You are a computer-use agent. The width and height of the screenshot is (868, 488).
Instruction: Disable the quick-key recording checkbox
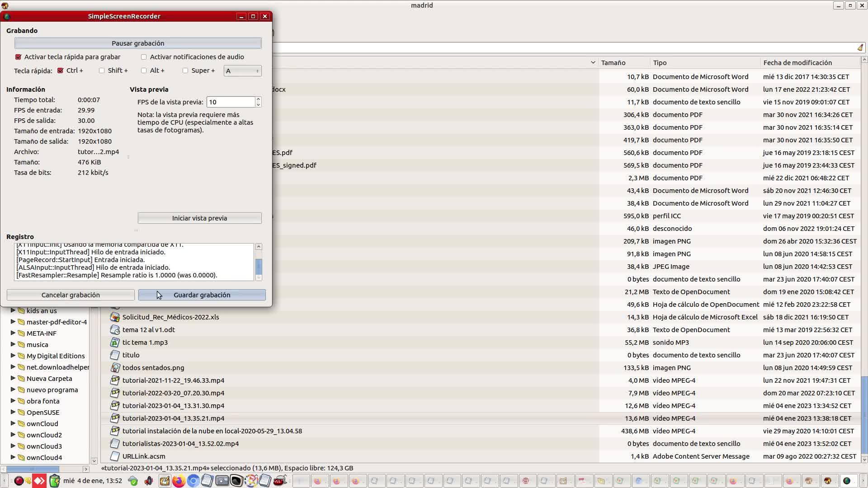point(19,57)
